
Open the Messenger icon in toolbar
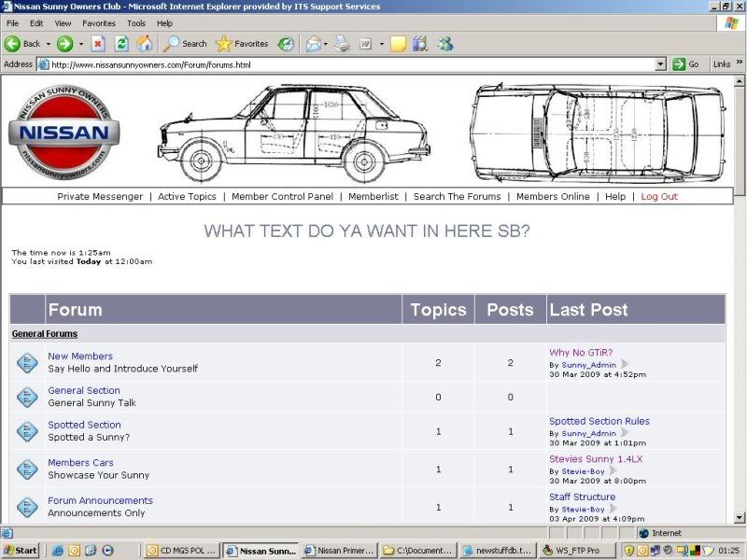[x=445, y=44]
